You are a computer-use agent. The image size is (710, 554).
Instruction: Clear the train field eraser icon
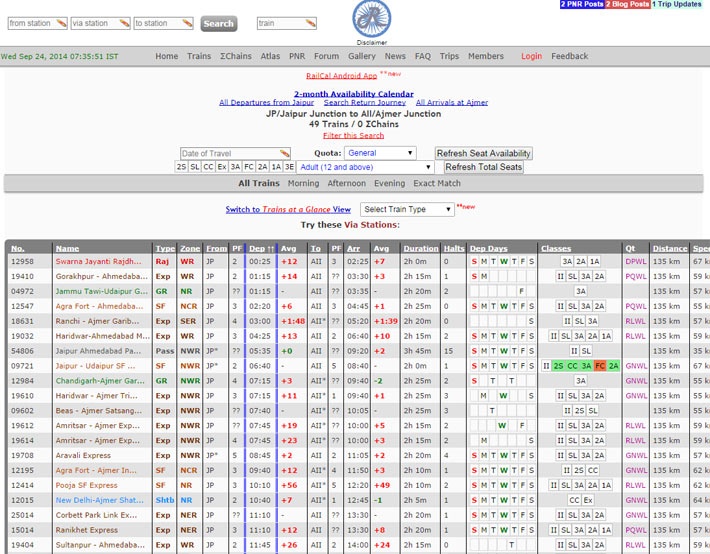point(311,23)
